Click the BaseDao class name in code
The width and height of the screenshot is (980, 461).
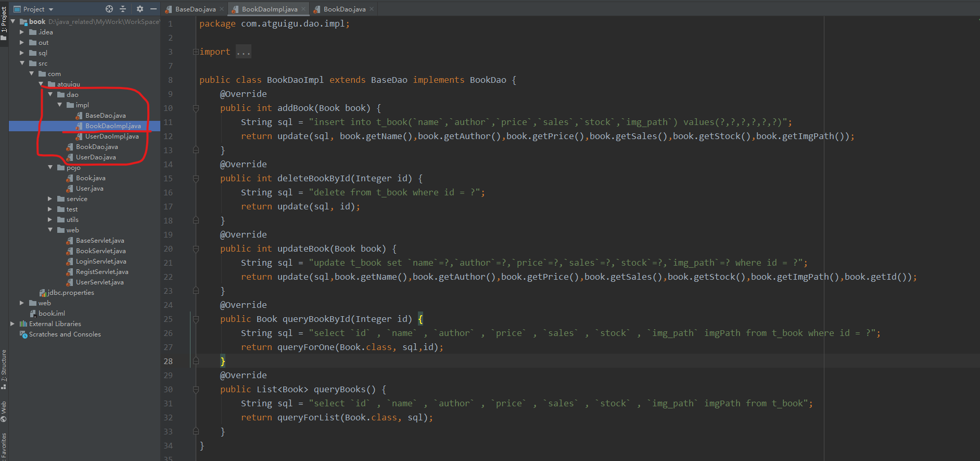coord(389,80)
